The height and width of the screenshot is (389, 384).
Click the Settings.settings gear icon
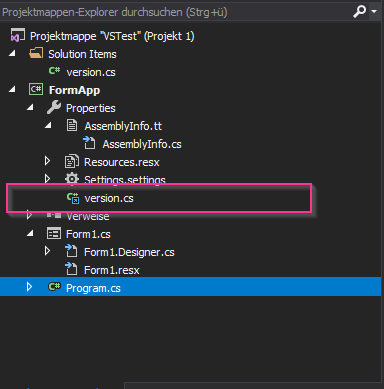(72, 179)
